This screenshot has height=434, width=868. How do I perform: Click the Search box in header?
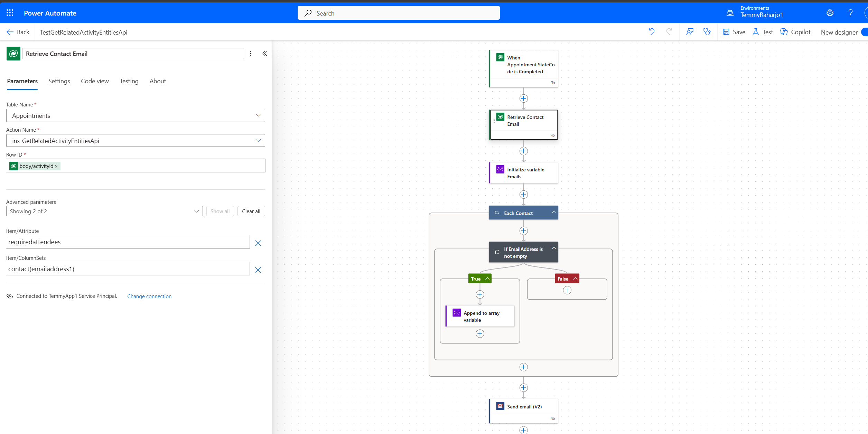[398, 13]
